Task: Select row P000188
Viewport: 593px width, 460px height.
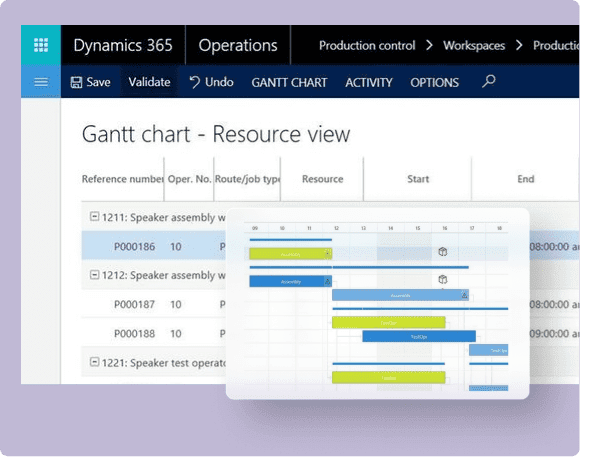Action: tap(154, 334)
